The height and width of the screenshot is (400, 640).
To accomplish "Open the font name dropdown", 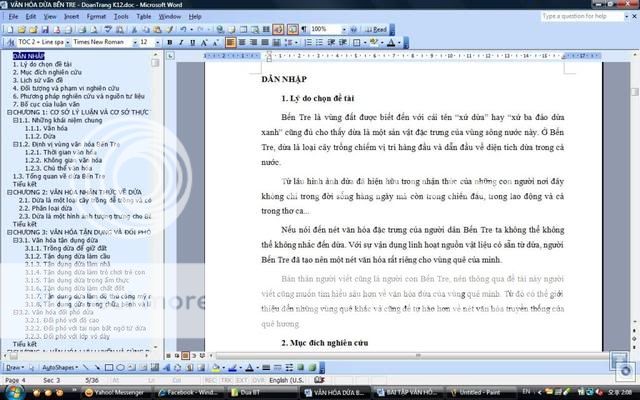I will click(x=133, y=43).
